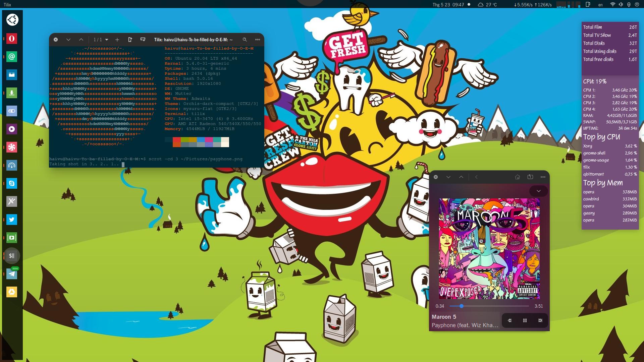Open the blue file manager dock icon
This screenshot has width=644, height=362.
coord(12,75)
